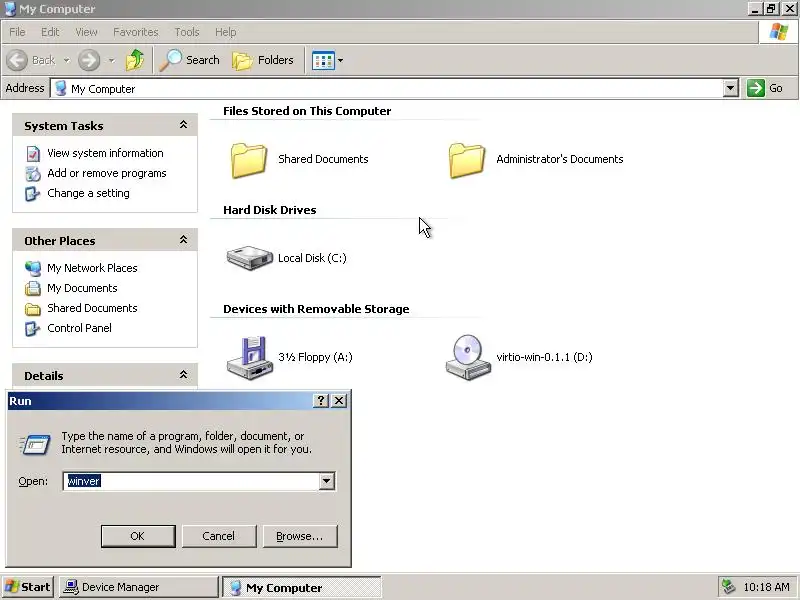
Task: Click the Views icon in toolbar
Action: click(x=323, y=61)
